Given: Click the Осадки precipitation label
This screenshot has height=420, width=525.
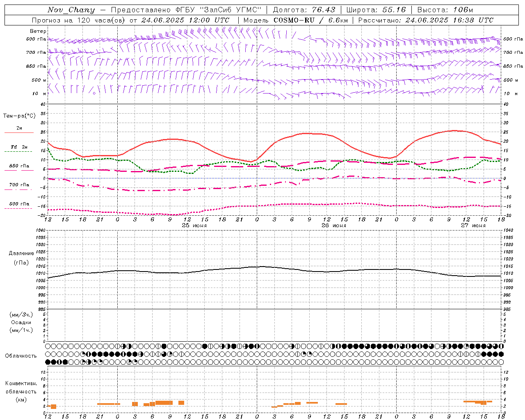Looking at the screenshot, I should [x=21, y=322].
